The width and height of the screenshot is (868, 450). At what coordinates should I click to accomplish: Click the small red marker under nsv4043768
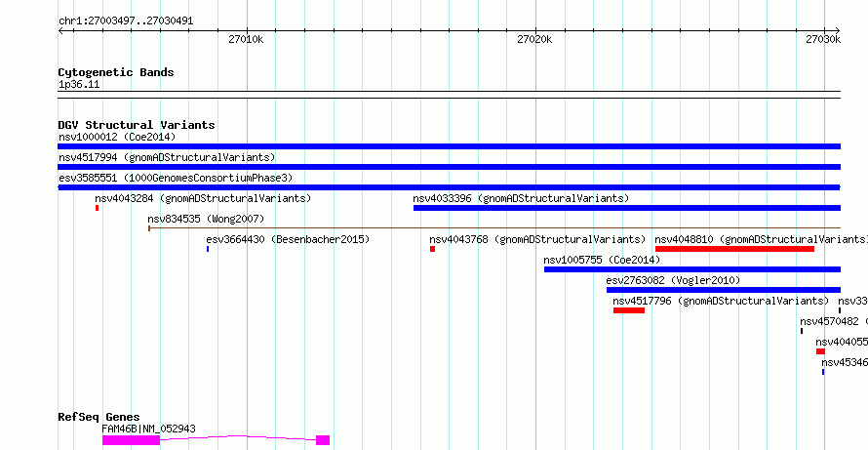[432, 249]
